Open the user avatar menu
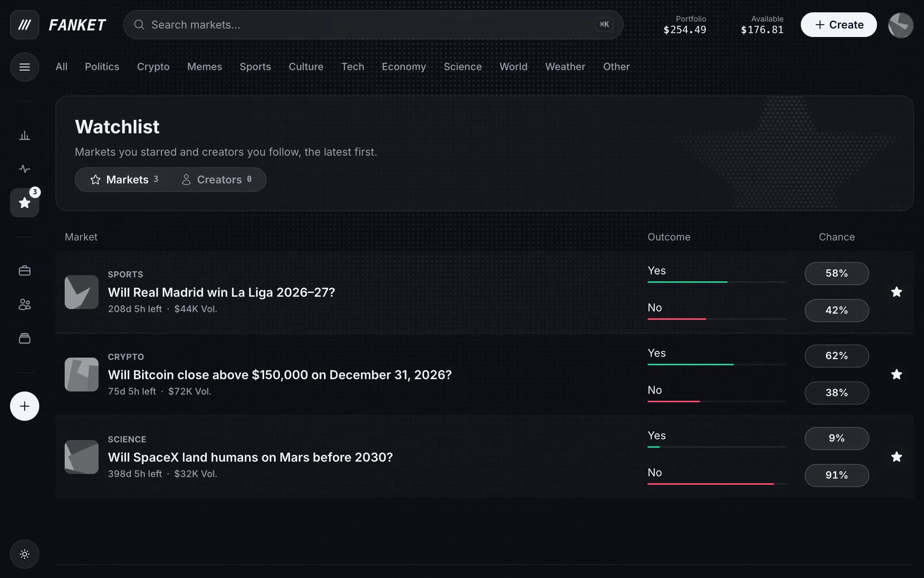Image resolution: width=924 pixels, height=578 pixels. (901, 25)
